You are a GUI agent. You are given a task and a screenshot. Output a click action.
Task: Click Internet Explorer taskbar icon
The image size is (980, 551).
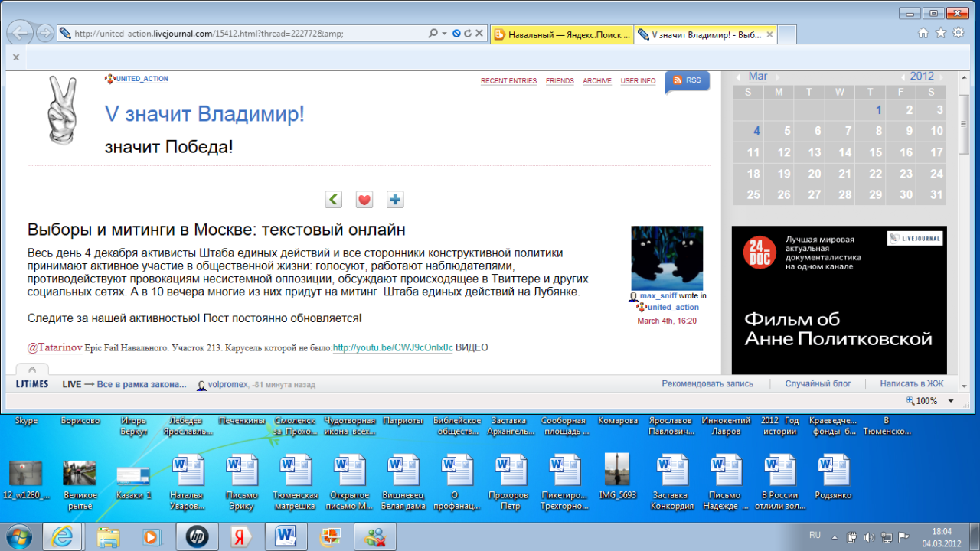pos(62,536)
